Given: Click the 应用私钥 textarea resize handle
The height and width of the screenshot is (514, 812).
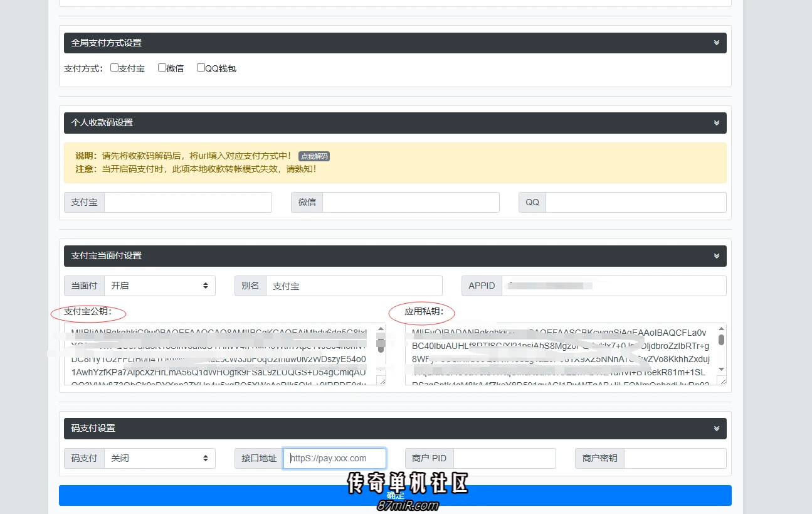Looking at the screenshot, I should [x=721, y=380].
